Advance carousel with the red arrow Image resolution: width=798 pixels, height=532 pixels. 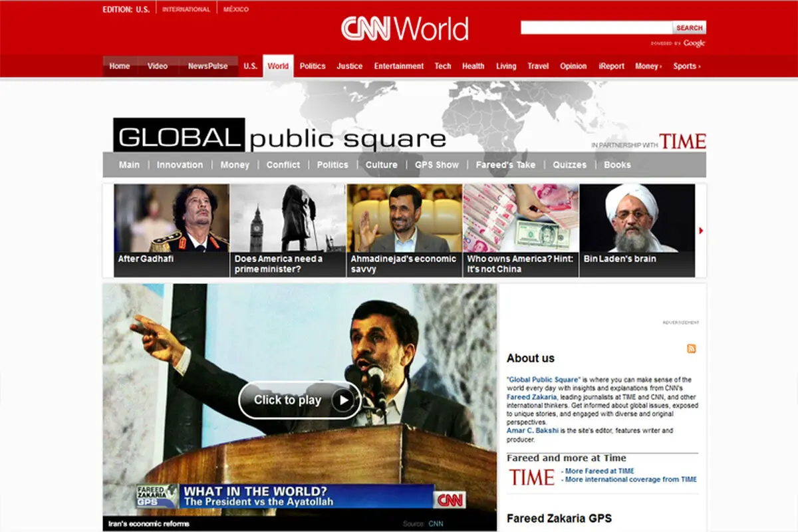pos(701,231)
